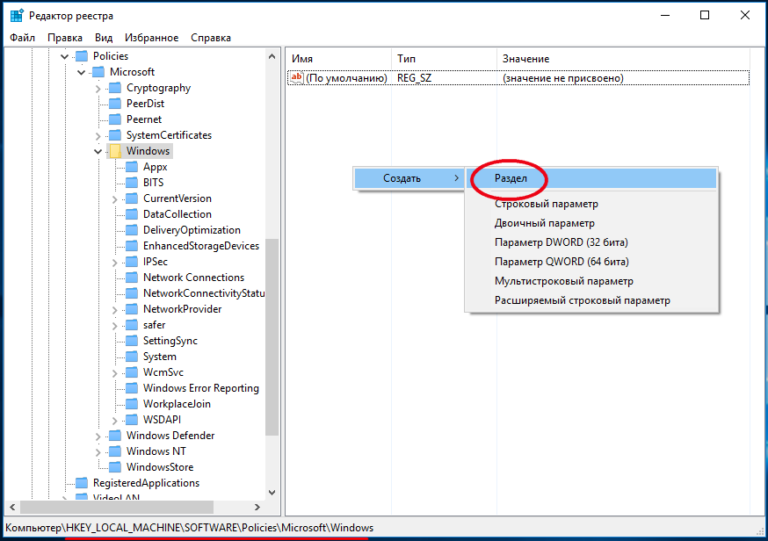The width and height of the screenshot is (768, 541).
Task: Click the folder icon next to RegisteredApplications
Action: coord(81,483)
